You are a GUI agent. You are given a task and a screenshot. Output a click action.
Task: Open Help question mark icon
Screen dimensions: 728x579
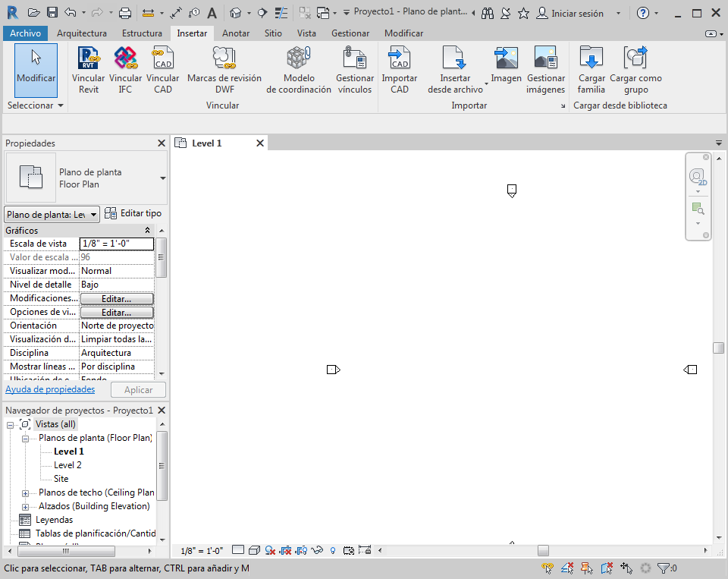click(642, 13)
